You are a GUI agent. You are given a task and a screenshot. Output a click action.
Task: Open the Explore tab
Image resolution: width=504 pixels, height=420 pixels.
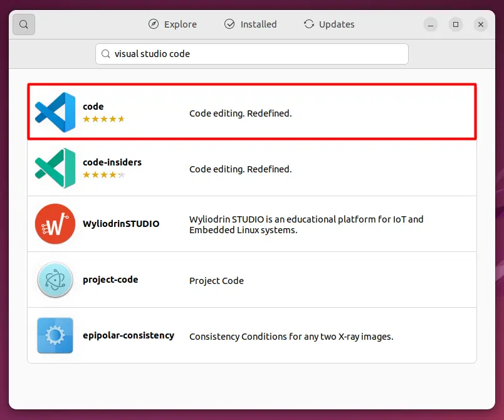click(x=172, y=24)
